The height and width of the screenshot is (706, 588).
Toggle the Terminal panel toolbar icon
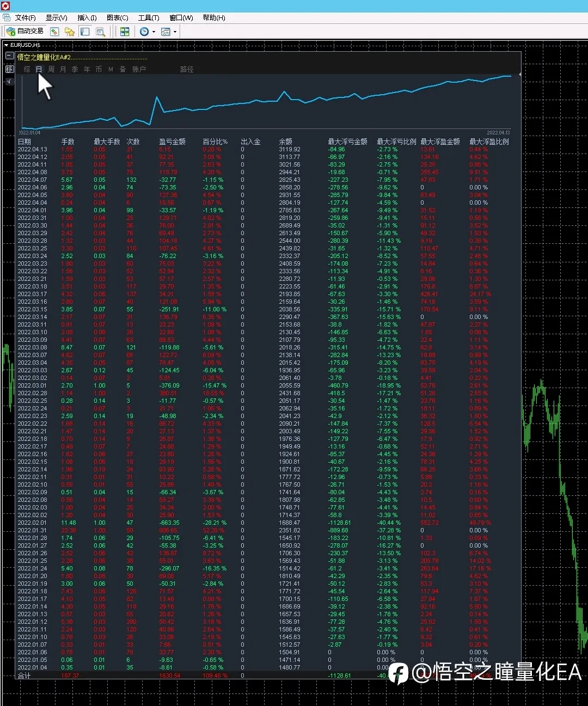tap(84, 32)
